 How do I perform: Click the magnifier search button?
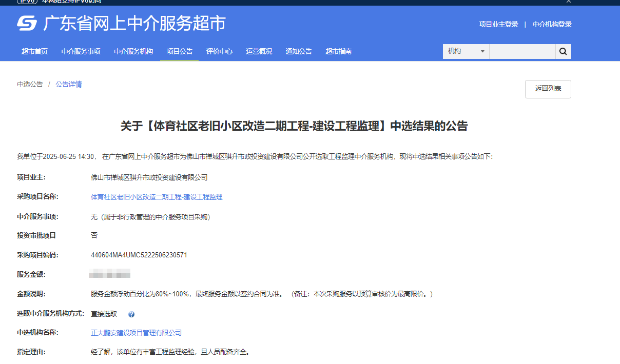(563, 51)
